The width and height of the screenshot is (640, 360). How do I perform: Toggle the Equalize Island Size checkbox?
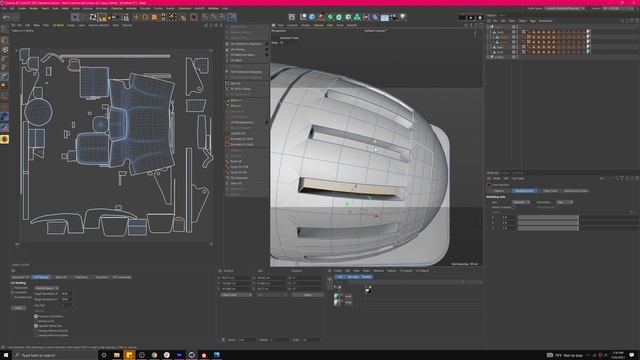(x=36, y=326)
